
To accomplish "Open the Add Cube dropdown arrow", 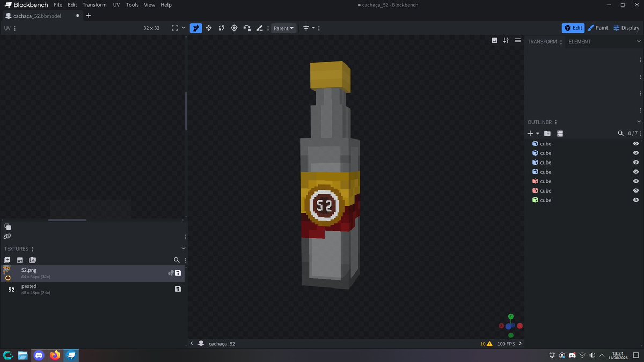I will tap(537, 134).
